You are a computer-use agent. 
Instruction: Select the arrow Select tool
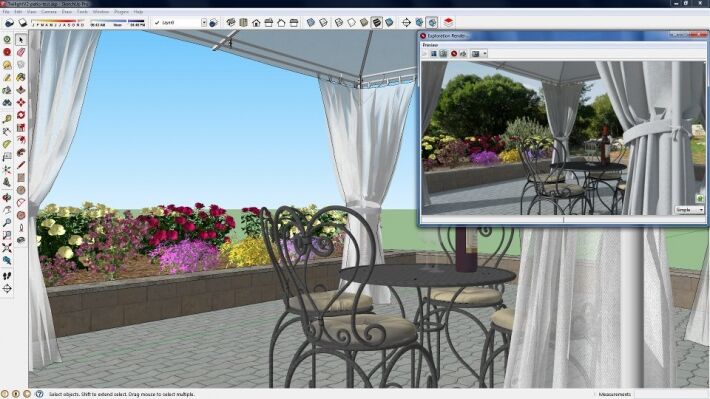pos(21,40)
